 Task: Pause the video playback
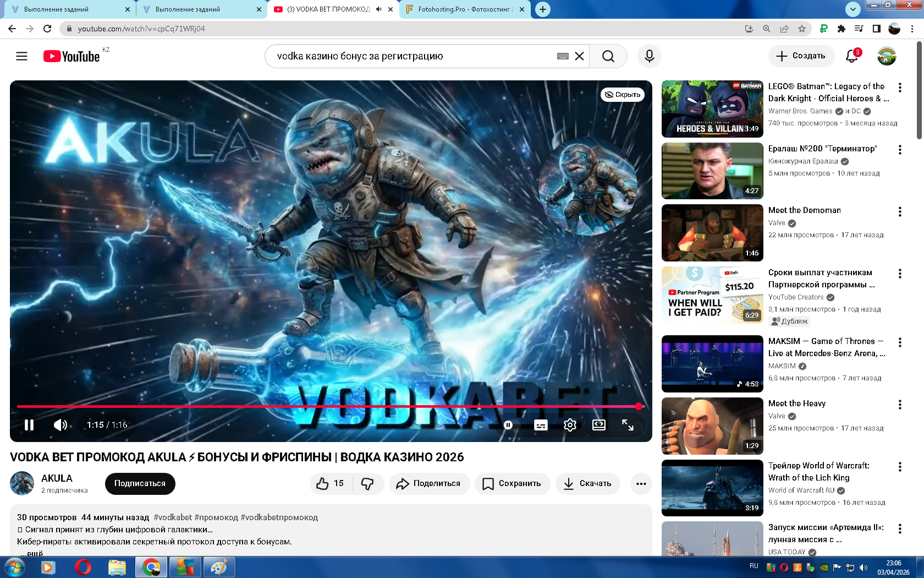(29, 425)
